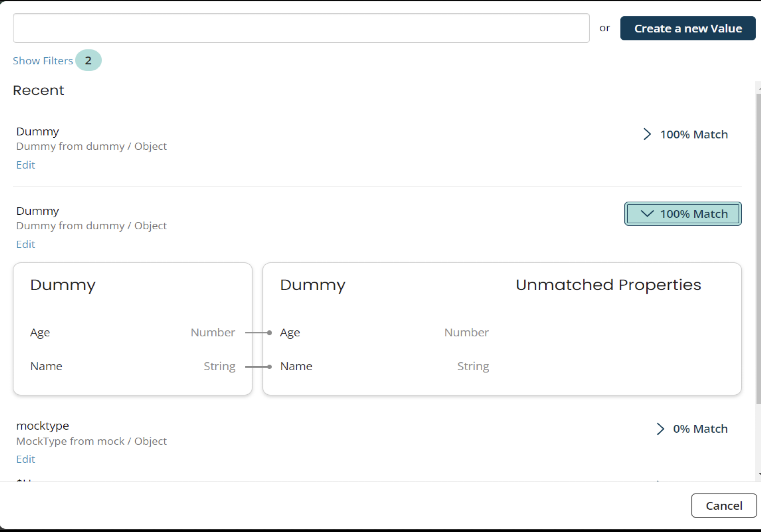Click Edit under mocktype
This screenshot has height=532, width=761.
click(x=26, y=459)
